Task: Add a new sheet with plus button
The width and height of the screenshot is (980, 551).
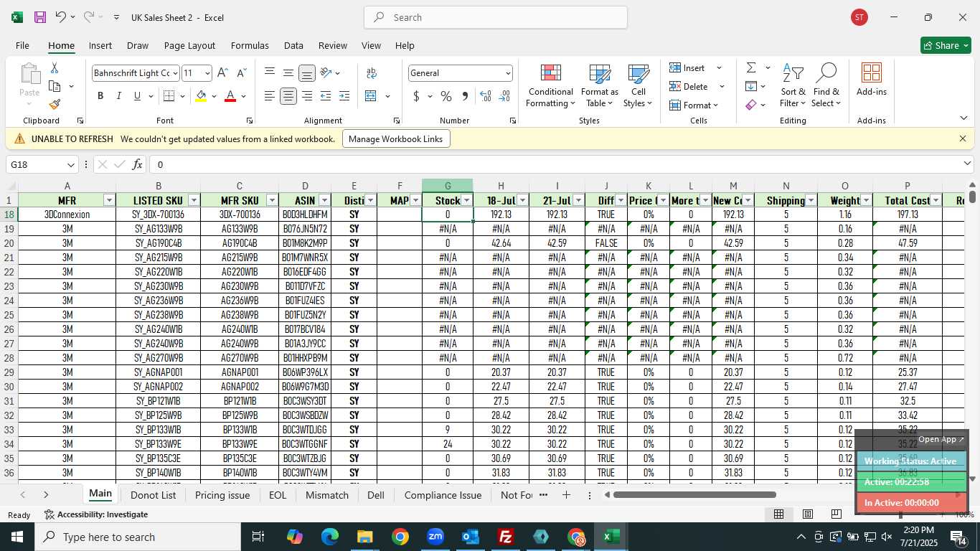Action: click(566, 495)
